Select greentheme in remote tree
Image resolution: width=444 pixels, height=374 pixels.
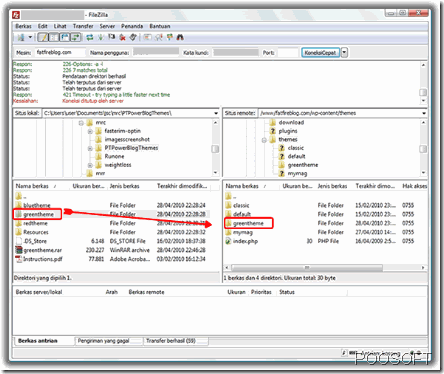pos(303,165)
